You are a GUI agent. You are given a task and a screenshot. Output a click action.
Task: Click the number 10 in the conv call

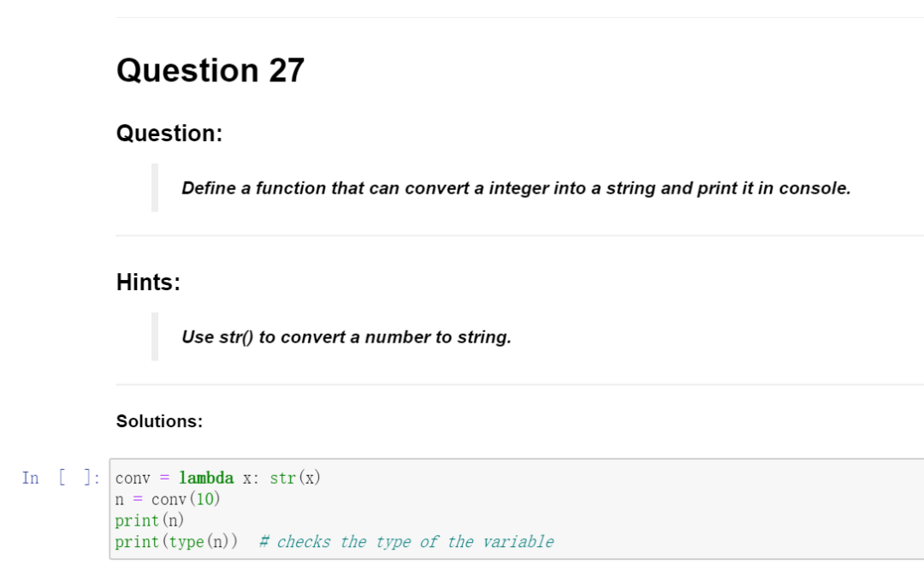[205, 499]
